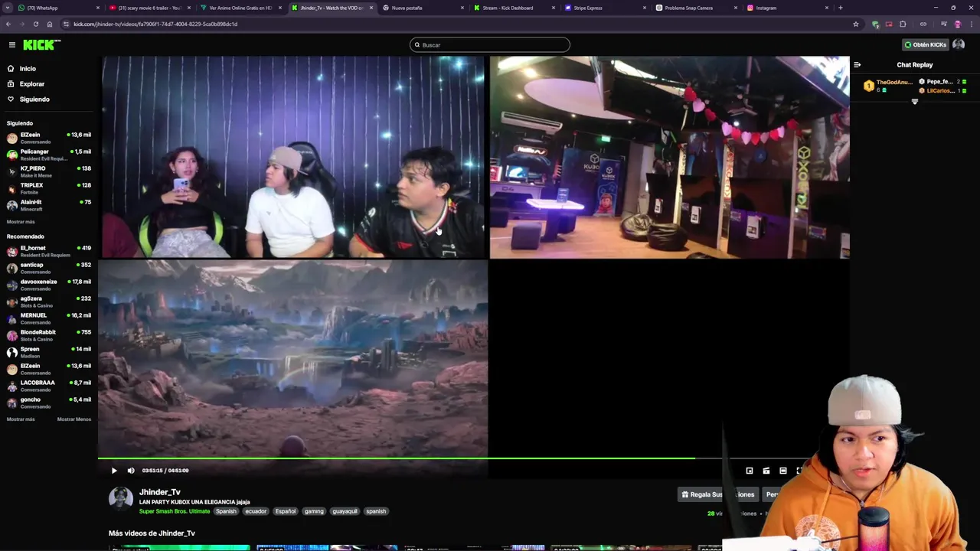Toggle theater mode icon in player
Screen dimensions: 980x551
pyautogui.click(x=783, y=471)
